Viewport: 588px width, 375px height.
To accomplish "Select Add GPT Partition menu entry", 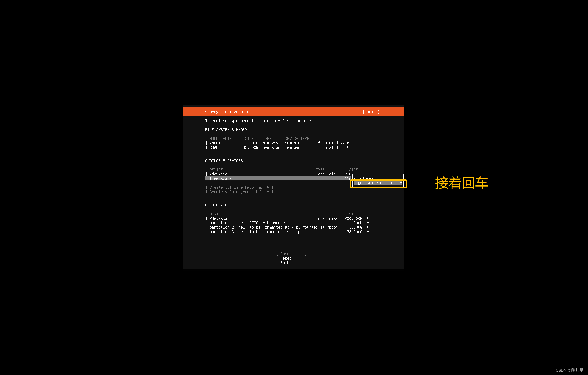I will pyautogui.click(x=378, y=183).
